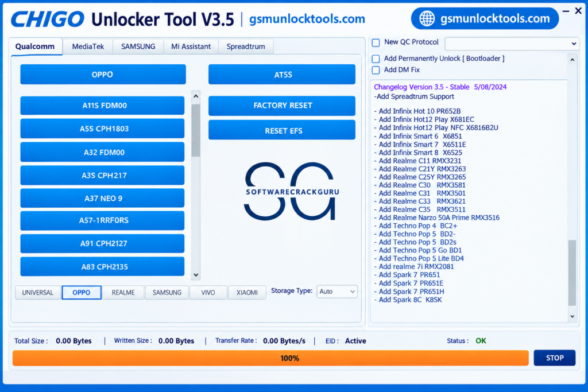Image resolution: width=588 pixels, height=392 pixels.
Task: Open the New QC Protocol dropdown
Action: coord(512,44)
